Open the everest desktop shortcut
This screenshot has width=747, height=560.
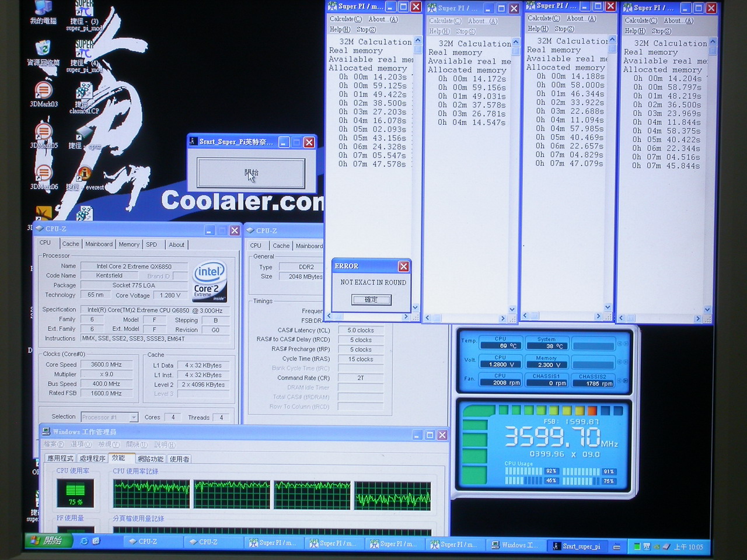tap(85, 178)
